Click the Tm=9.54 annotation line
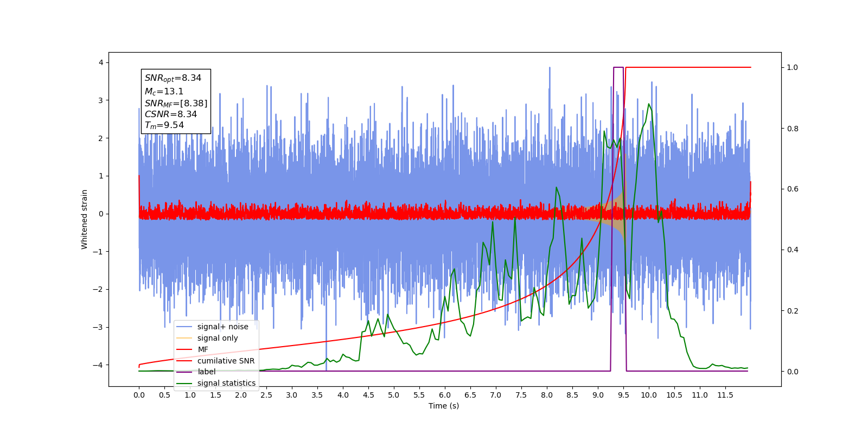This screenshot has height=434, width=868. click(x=164, y=125)
